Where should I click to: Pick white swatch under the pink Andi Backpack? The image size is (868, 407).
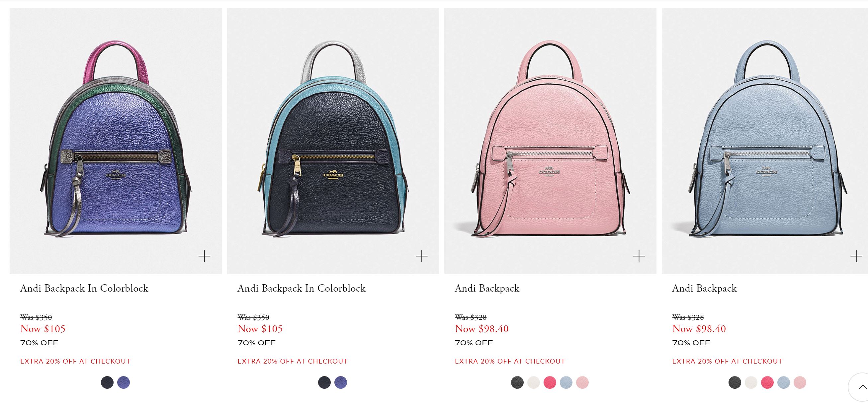click(533, 382)
